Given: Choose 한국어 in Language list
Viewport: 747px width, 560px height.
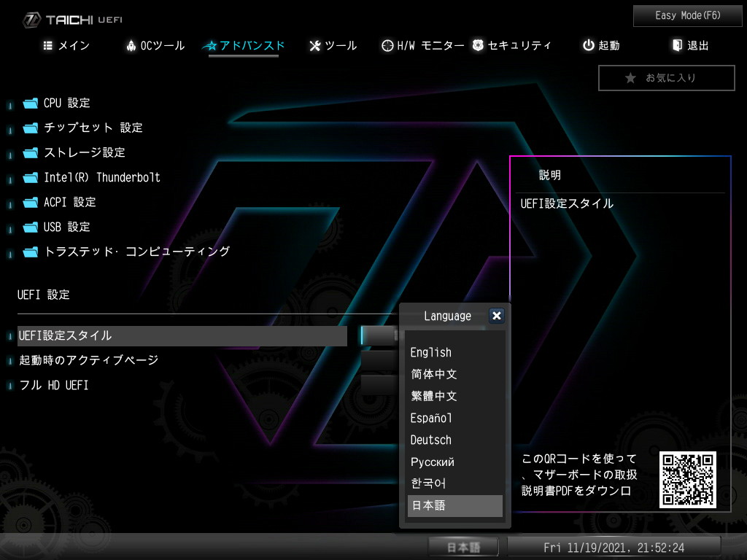Looking at the screenshot, I should point(455,484).
